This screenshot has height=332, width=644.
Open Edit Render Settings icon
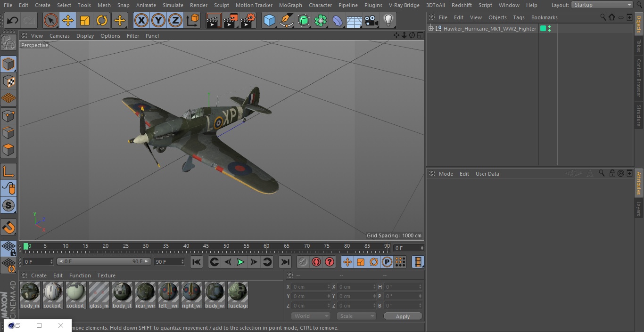coord(248,20)
